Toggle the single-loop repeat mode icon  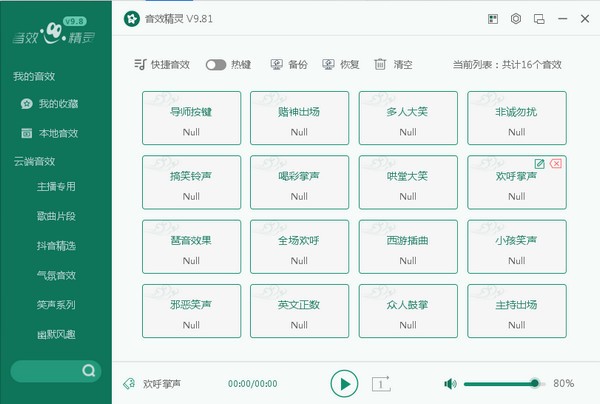click(381, 384)
